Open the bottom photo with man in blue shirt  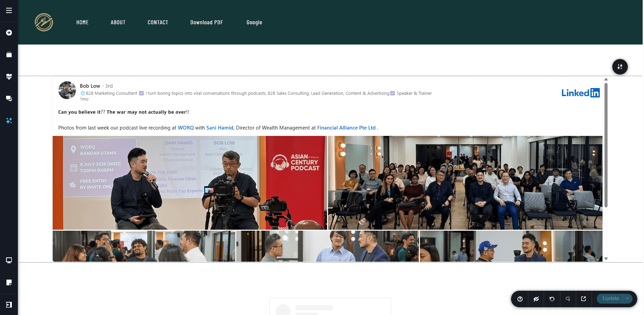[x=327, y=246]
